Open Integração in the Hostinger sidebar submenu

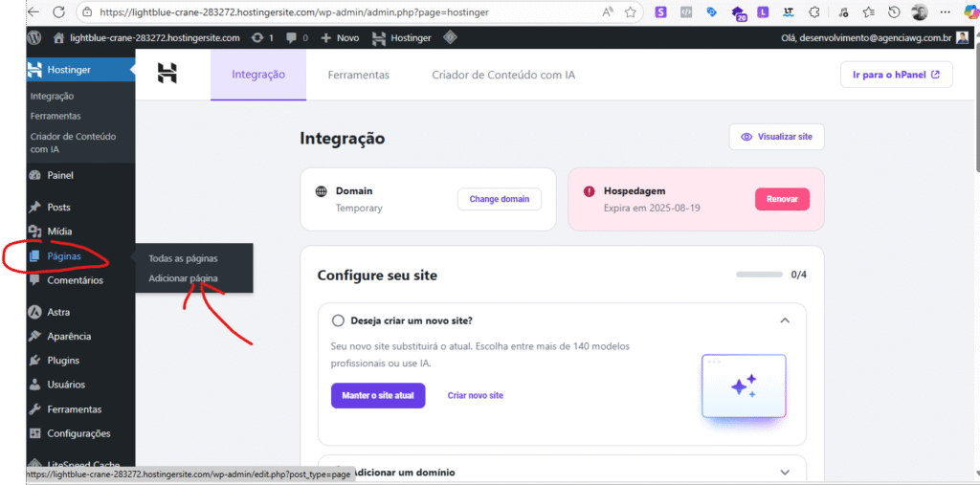point(52,97)
